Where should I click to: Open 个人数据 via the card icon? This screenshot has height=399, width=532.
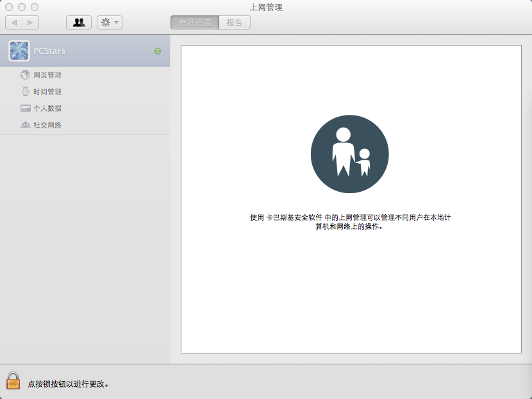click(x=24, y=108)
